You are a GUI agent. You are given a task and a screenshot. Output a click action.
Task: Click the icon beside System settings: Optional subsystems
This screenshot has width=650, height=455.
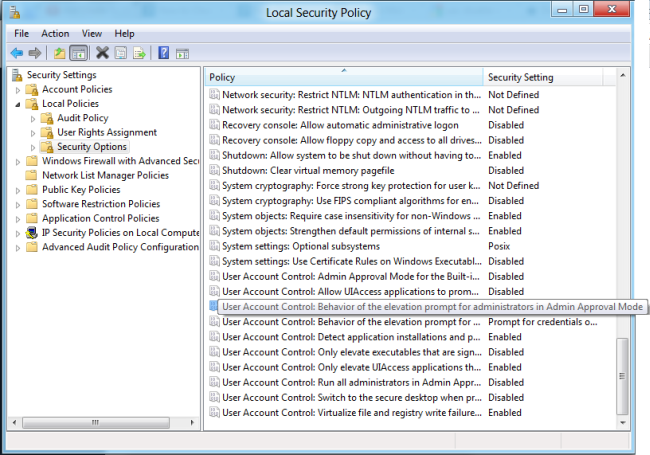(x=214, y=246)
